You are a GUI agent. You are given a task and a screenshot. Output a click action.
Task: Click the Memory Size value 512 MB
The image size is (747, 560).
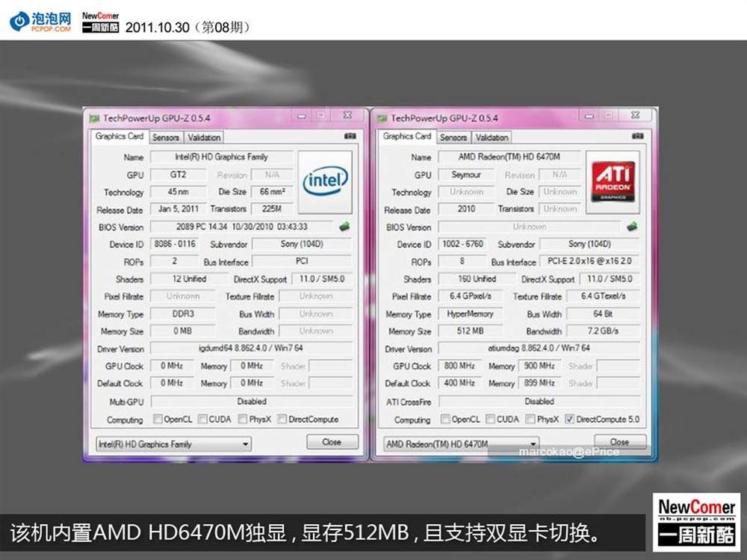(x=470, y=331)
